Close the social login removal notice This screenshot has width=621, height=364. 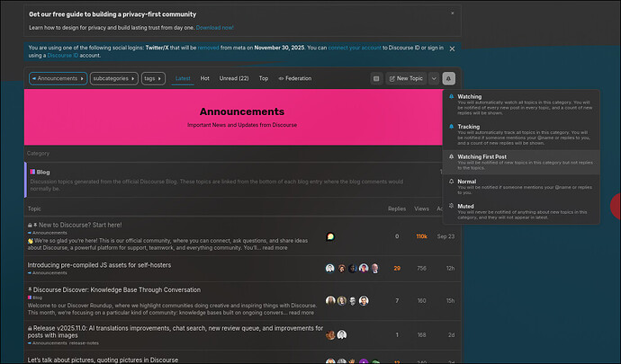click(452, 49)
